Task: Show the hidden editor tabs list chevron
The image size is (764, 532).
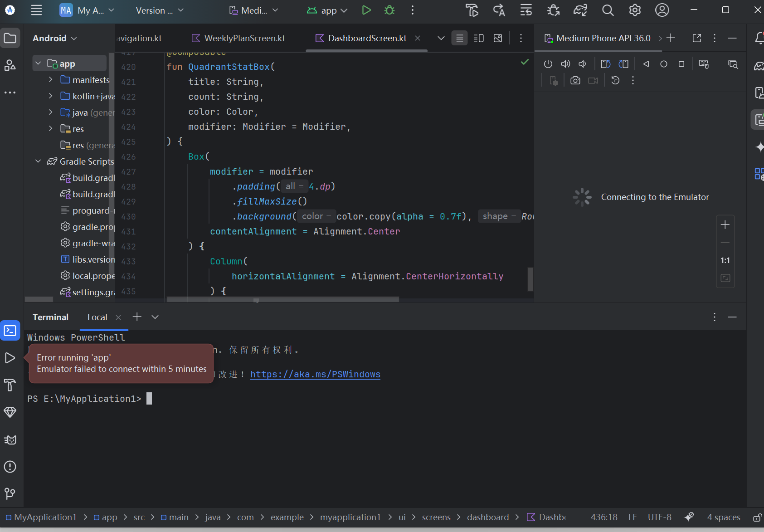Action: (441, 38)
